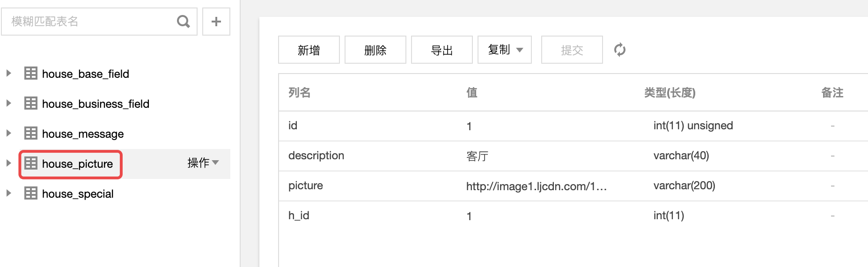Open the 操作 dropdown for house_picture
The height and width of the screenshot is (267, 868).
click(x=203, y=163)
